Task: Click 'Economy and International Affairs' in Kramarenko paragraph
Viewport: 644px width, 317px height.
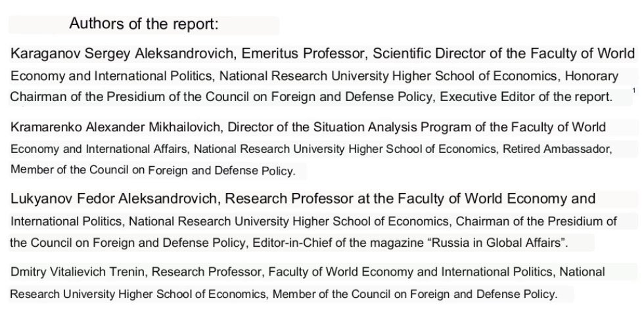Action: click(x=99, y=149)
